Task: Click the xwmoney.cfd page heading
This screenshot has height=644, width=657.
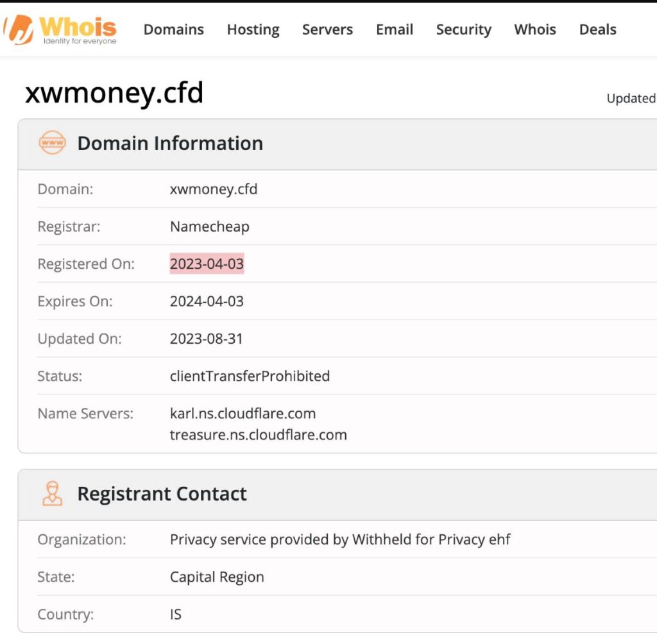Action: tap(114, 92)
